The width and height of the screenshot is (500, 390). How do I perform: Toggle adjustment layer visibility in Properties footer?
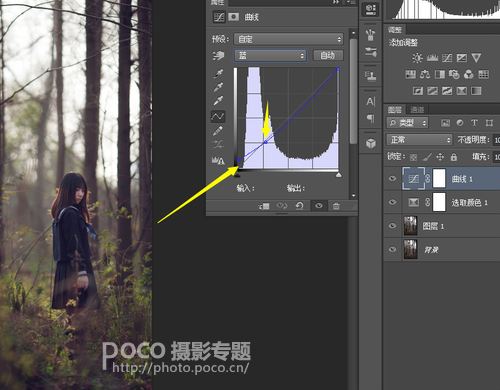click(x=319, y=206)
